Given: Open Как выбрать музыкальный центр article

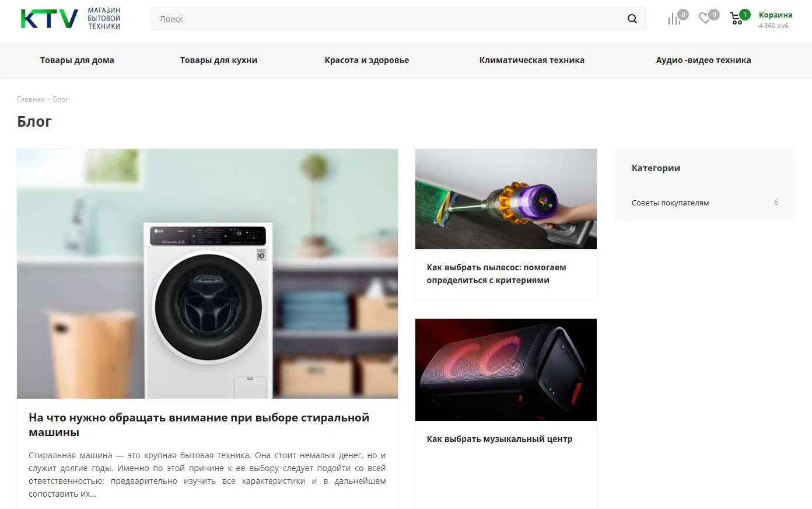Looking at the screenshot, I should point(499,439).
